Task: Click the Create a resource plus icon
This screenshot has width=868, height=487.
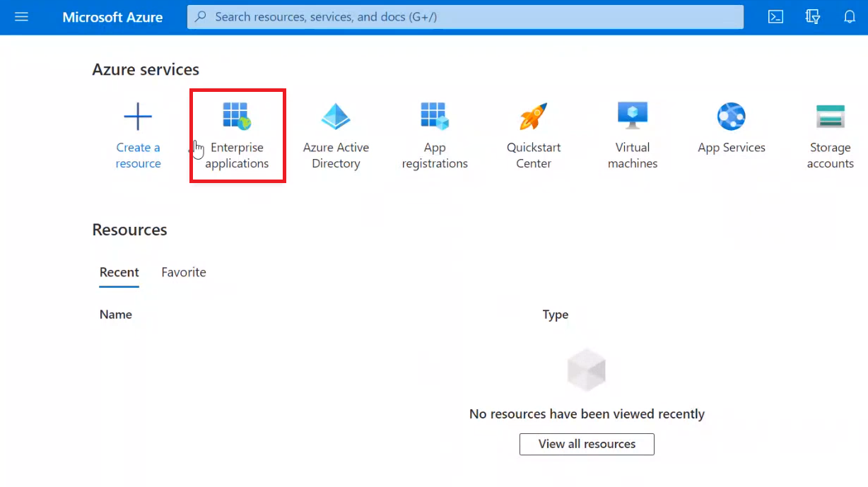Action: click(x=138, y=117)
